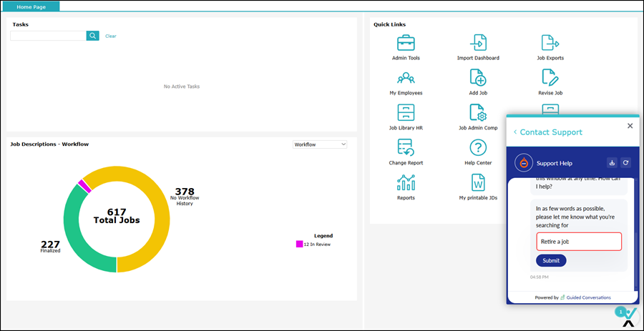Open Job Library HR icon

click(x=406, y=113)
